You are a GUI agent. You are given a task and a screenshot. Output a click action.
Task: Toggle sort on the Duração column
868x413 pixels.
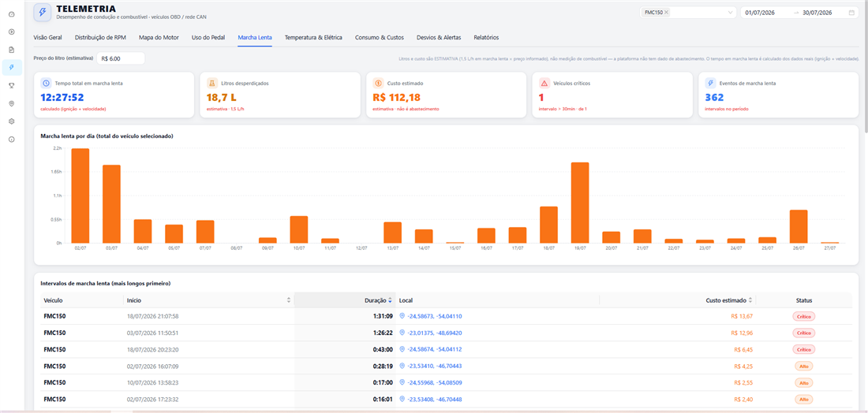(390, 300)
